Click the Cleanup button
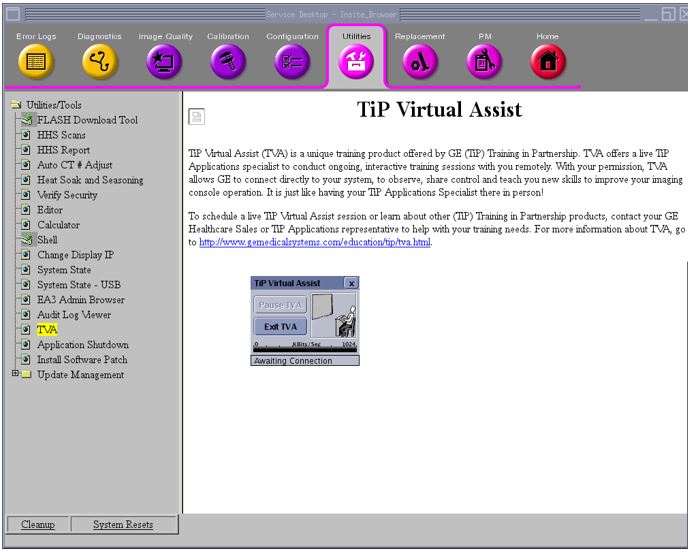688x550 pixels. coord(38,524)
